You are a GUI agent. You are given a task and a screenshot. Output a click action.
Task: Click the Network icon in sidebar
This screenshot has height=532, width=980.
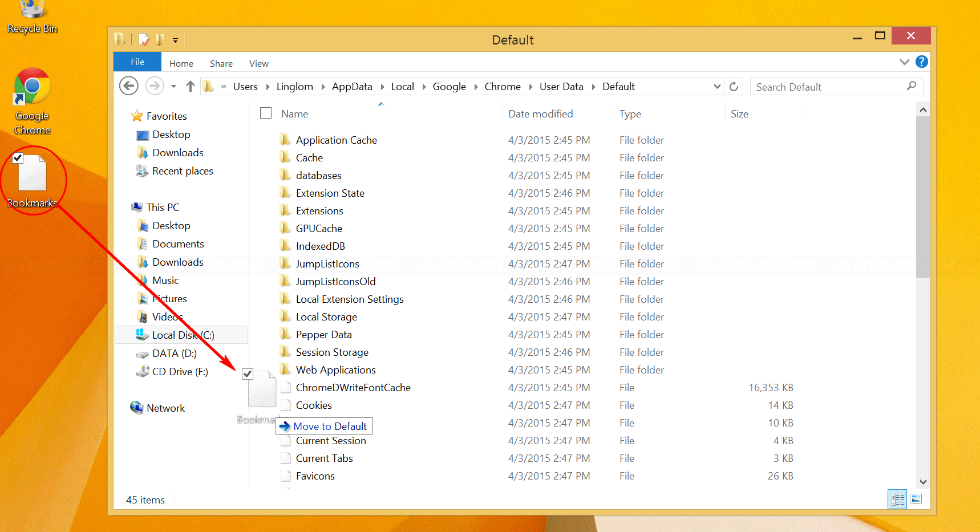pyautogui.click(x=136, y=408)
